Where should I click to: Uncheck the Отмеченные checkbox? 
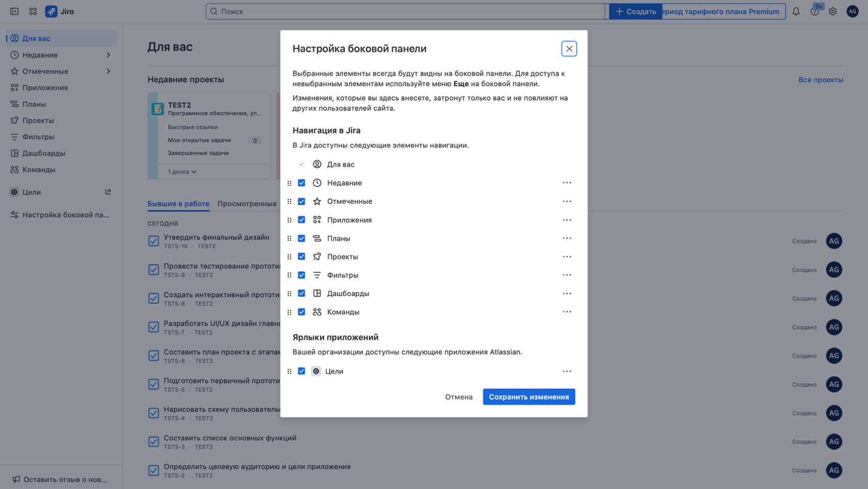[302, 201]
